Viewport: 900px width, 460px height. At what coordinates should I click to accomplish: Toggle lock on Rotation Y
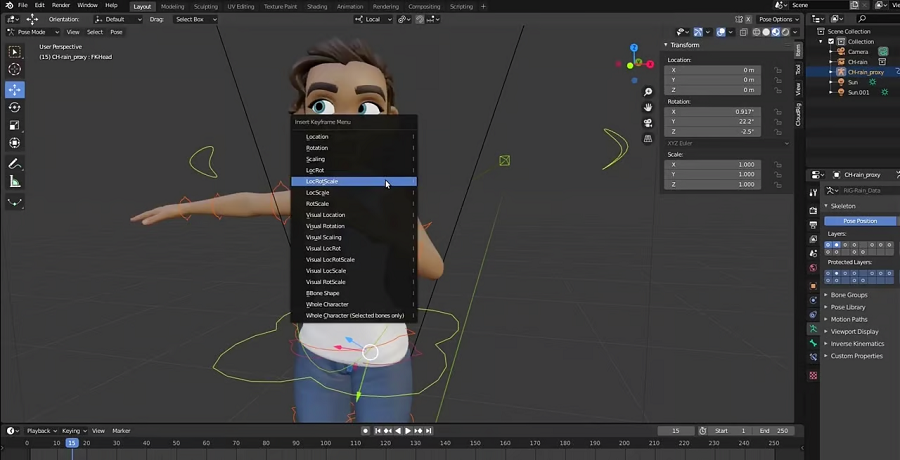[777, 122]
